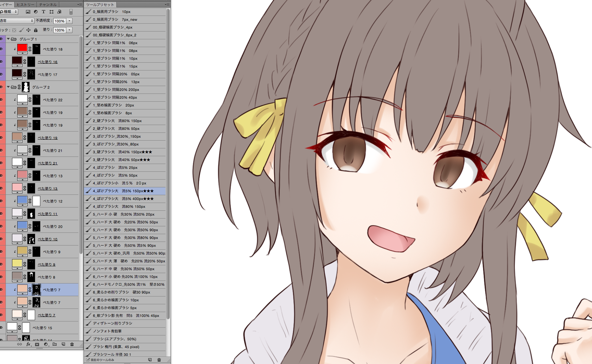Click the adjustment layer filter icon
Screen dimensions: 592x364
36,12
